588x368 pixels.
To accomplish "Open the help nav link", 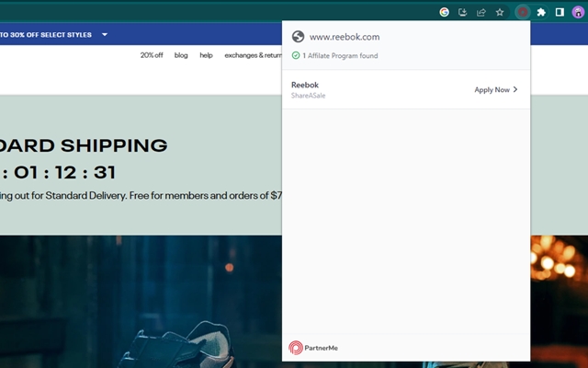I will [x=206, y=55].
